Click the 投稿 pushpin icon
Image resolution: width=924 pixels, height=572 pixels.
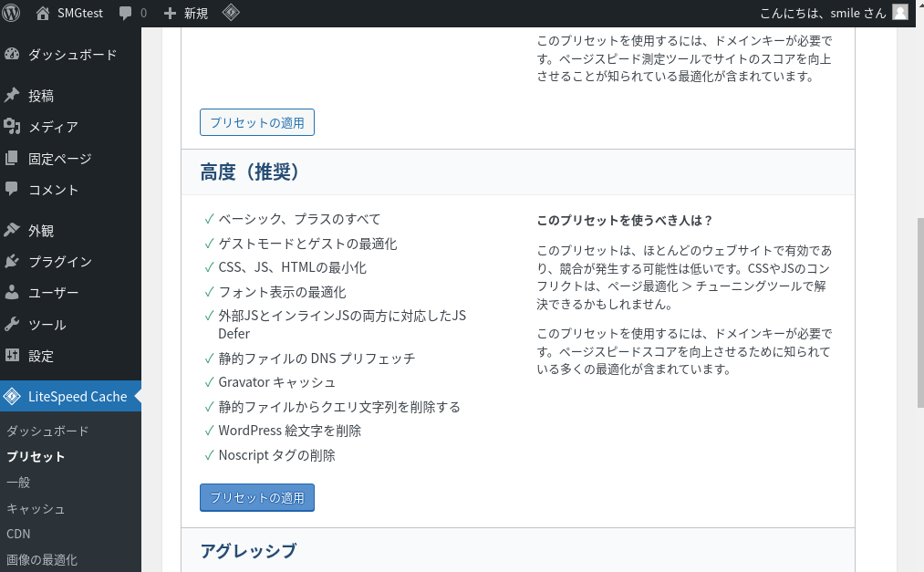pyautogui.click(x=12, y=95)
